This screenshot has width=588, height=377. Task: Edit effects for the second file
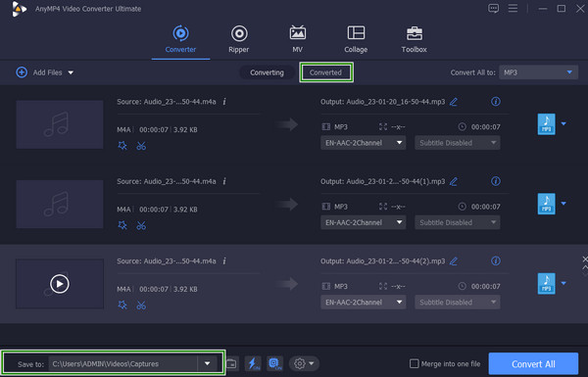coord(122,225)
